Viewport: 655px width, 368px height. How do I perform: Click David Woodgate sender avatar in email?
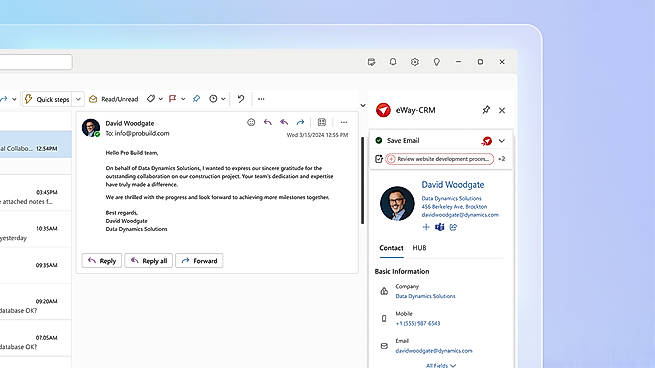(x=91, y=128)
